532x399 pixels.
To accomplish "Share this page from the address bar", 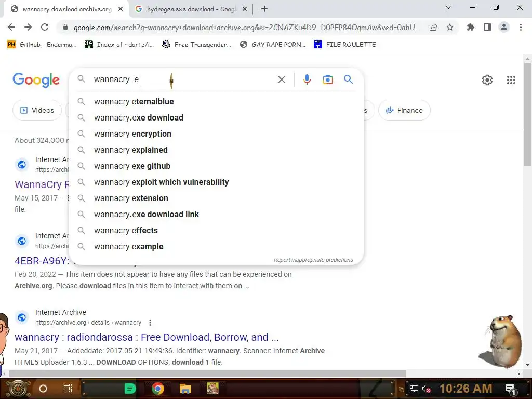I will pyautogui.click(x=433, y=28).
